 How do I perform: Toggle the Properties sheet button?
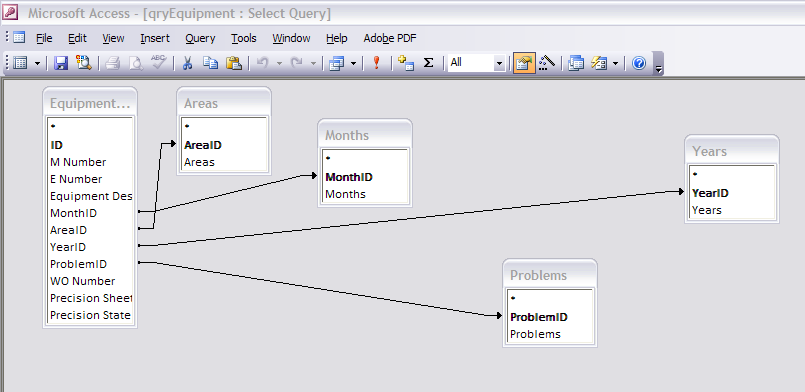click(524, 63)
